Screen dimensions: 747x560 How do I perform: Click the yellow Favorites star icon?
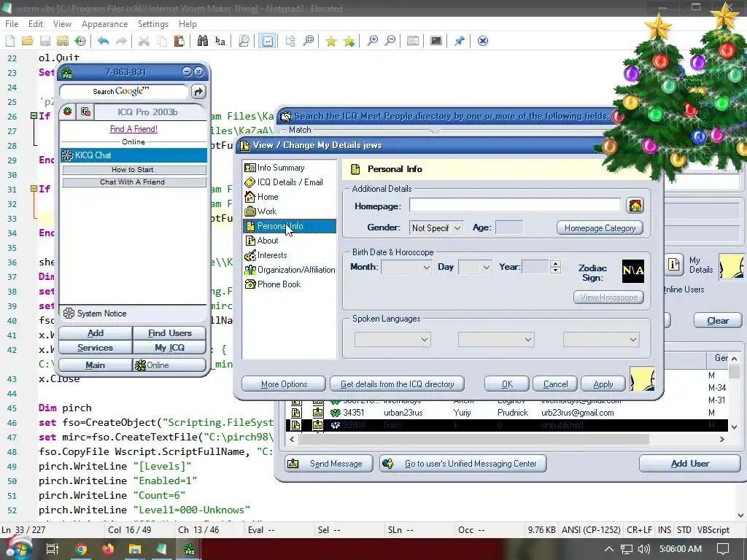point(331,41)
